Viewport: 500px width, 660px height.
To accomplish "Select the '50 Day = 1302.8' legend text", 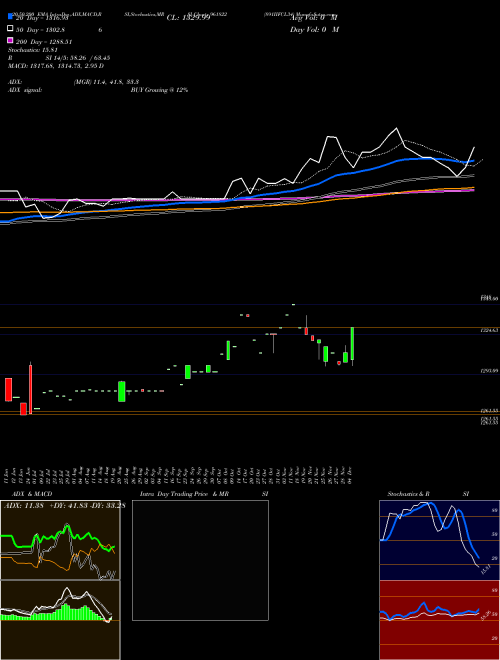I will [40, 30].
